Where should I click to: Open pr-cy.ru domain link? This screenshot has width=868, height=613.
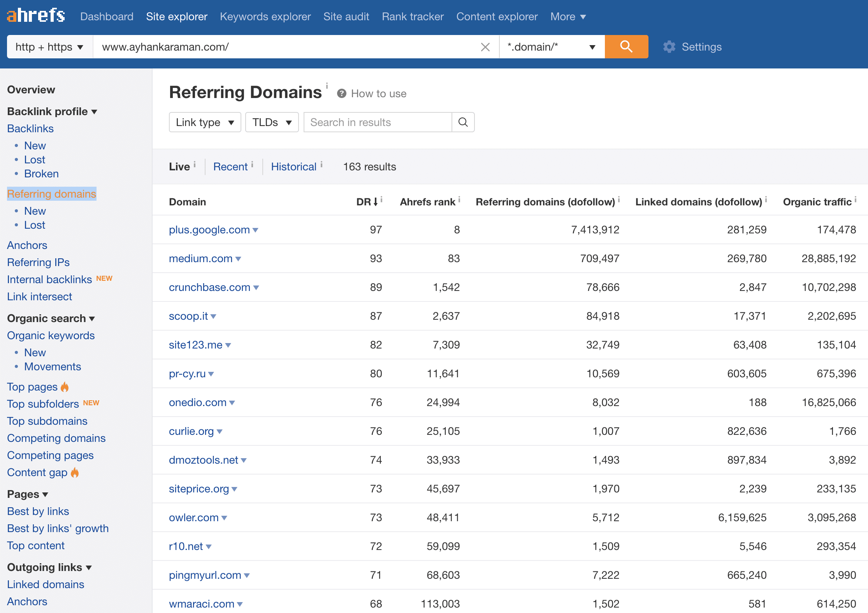pos(187,373)
